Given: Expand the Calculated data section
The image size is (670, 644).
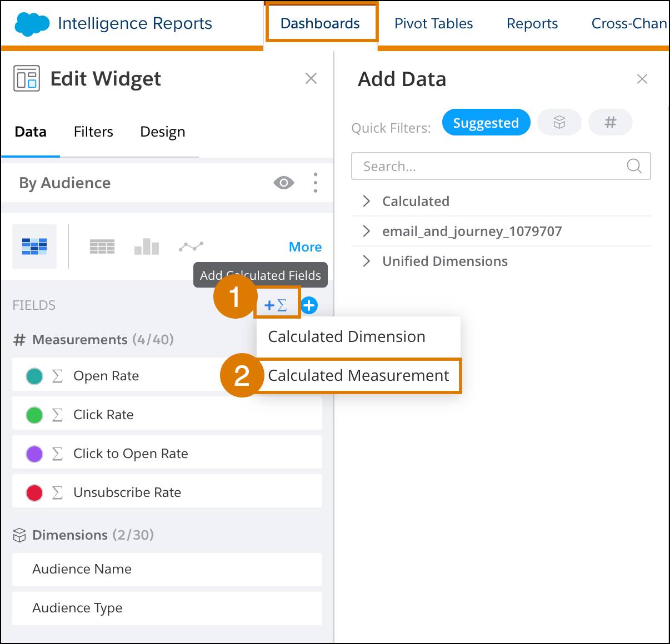Looking at the screenshot, I should 366,201.
